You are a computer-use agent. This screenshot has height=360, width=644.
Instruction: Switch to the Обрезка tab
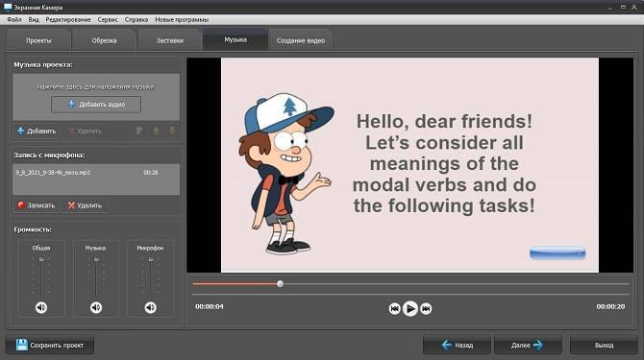(x=105, y=40)
